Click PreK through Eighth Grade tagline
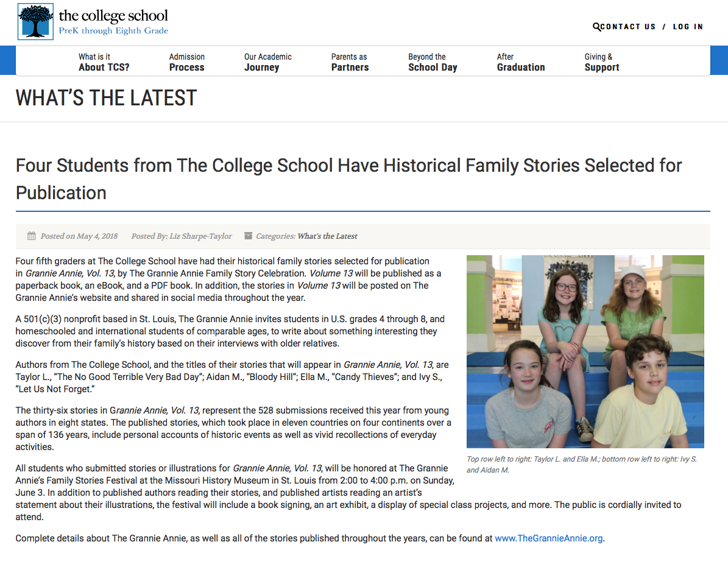 (x=113, y=30)
